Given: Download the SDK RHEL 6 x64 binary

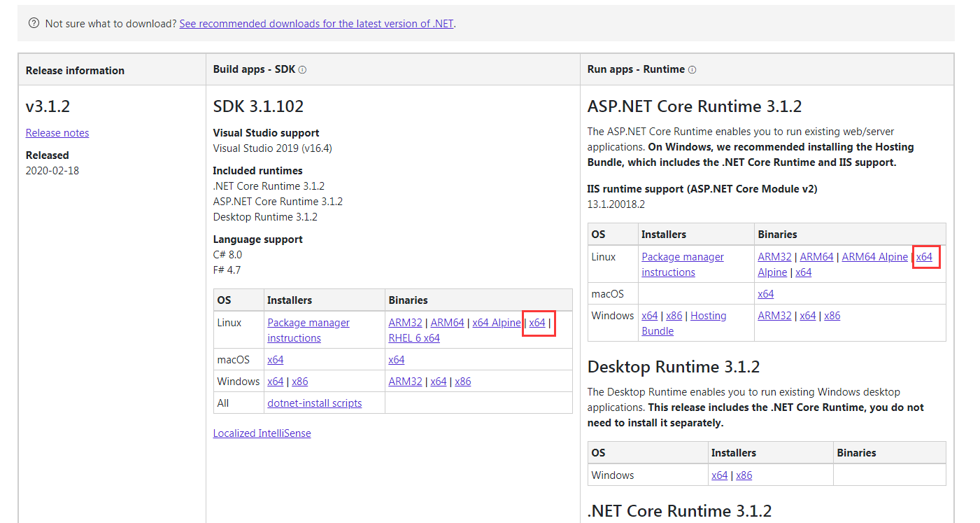Looking at the screenshot, I should point(414,337).
